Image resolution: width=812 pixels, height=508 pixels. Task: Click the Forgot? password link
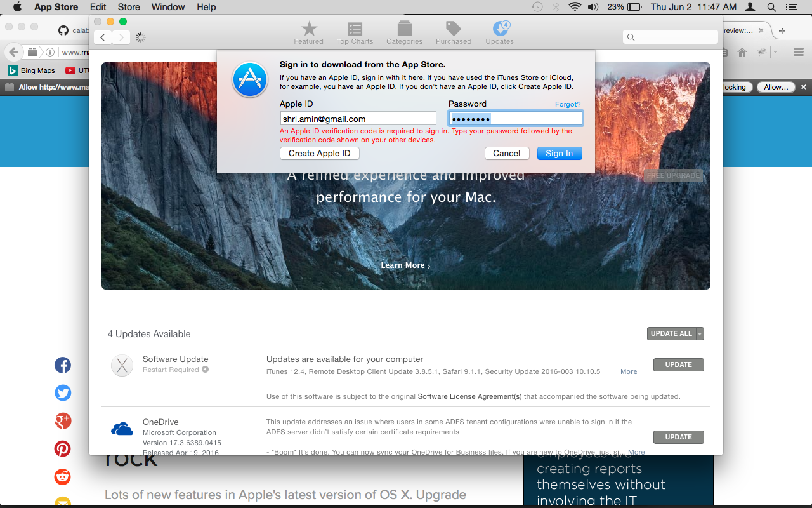pyautogui.click(x=568, y=104)
